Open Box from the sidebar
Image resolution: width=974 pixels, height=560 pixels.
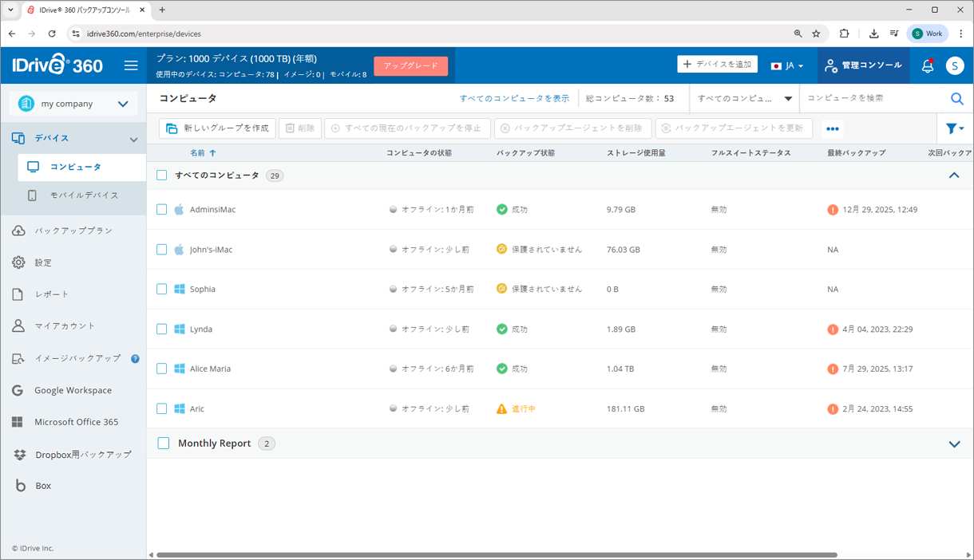point(43,486)
